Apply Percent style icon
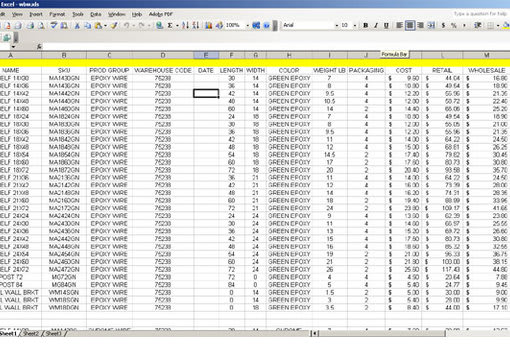510x360 pixels. click(453, 25)
